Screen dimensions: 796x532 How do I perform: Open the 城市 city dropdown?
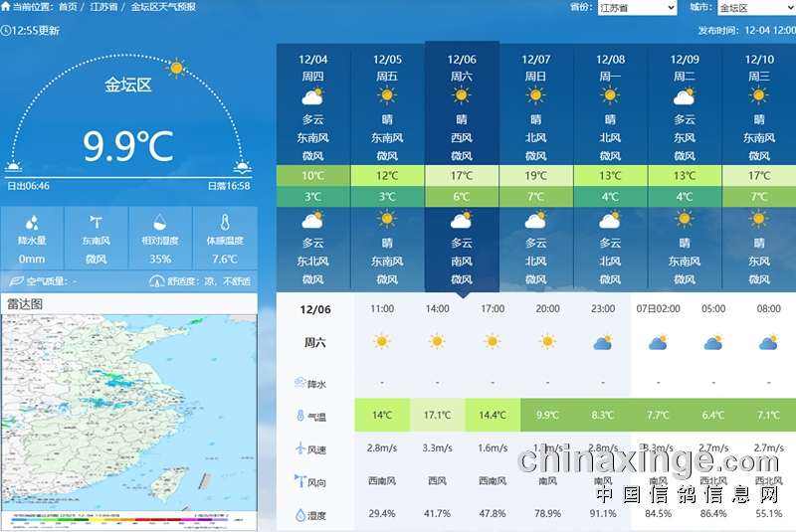tap(752, 8)
